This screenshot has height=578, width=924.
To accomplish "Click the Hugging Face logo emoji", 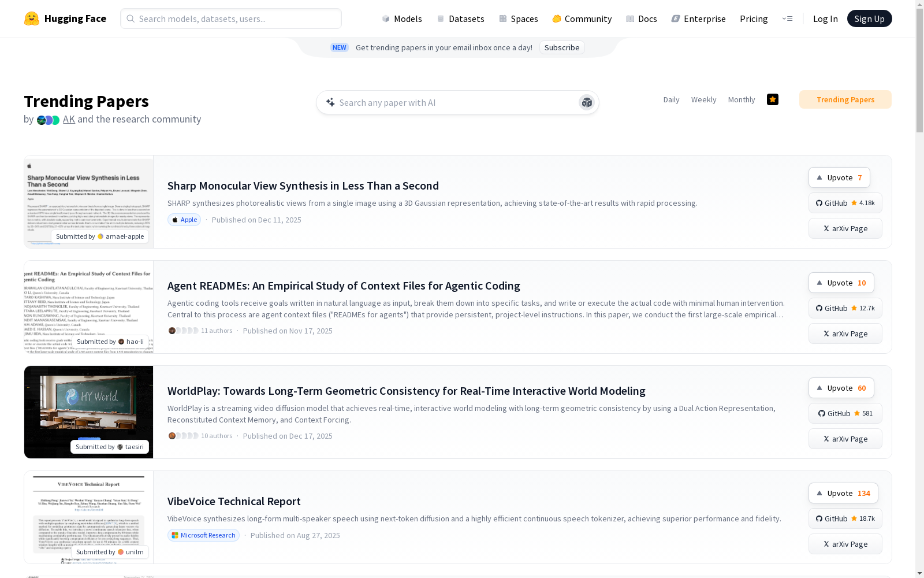I will [x=32, y=18].
